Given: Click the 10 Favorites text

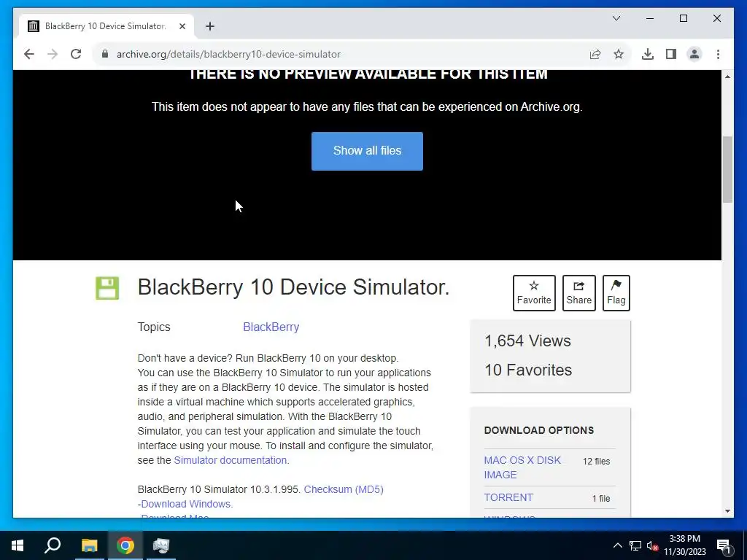Looking at the screenshot, I should click(528, 370).
